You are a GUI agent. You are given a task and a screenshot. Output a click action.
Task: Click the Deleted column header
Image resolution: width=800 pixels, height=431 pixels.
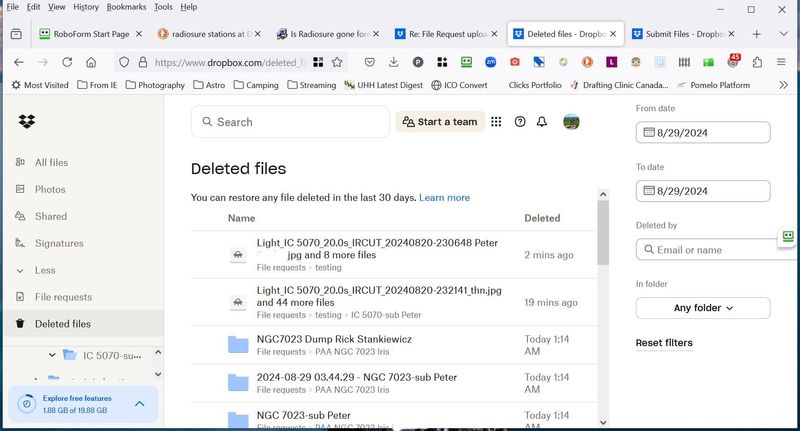[542, 218]
